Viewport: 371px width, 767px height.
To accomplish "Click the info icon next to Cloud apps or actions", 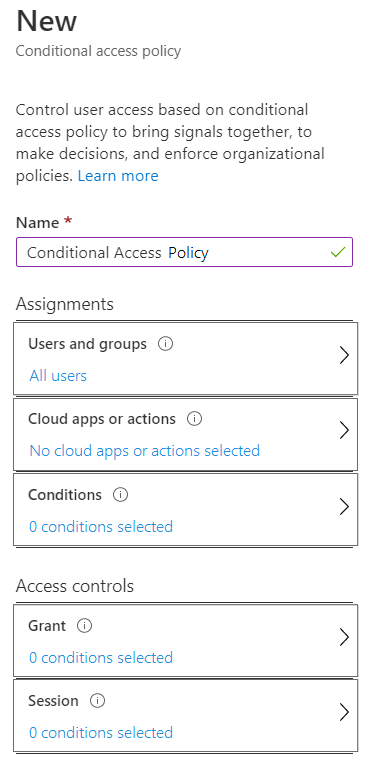I will pos(195,419).
